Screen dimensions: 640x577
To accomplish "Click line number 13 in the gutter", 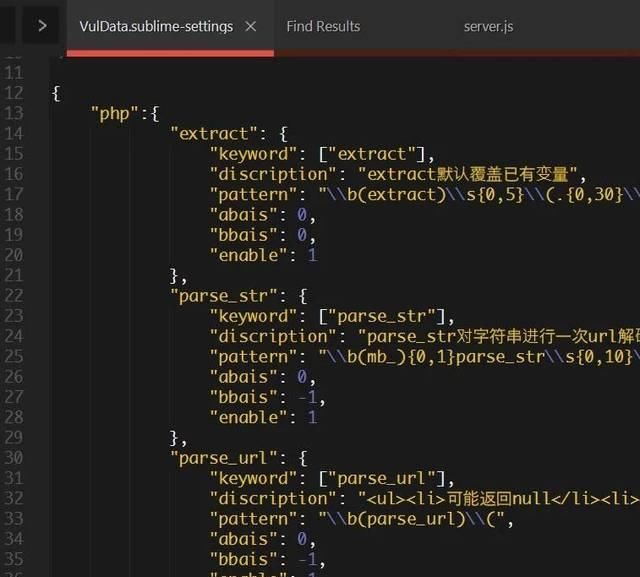I will [14, 113].
